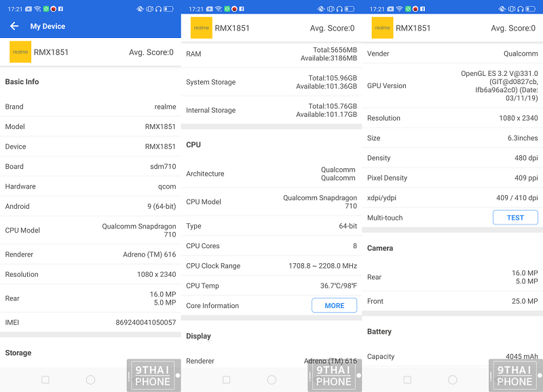Select the Front camera row 25.0 MP
This screenshot has height=392, width=543.
pyautogui.click(x=452, y=301)
